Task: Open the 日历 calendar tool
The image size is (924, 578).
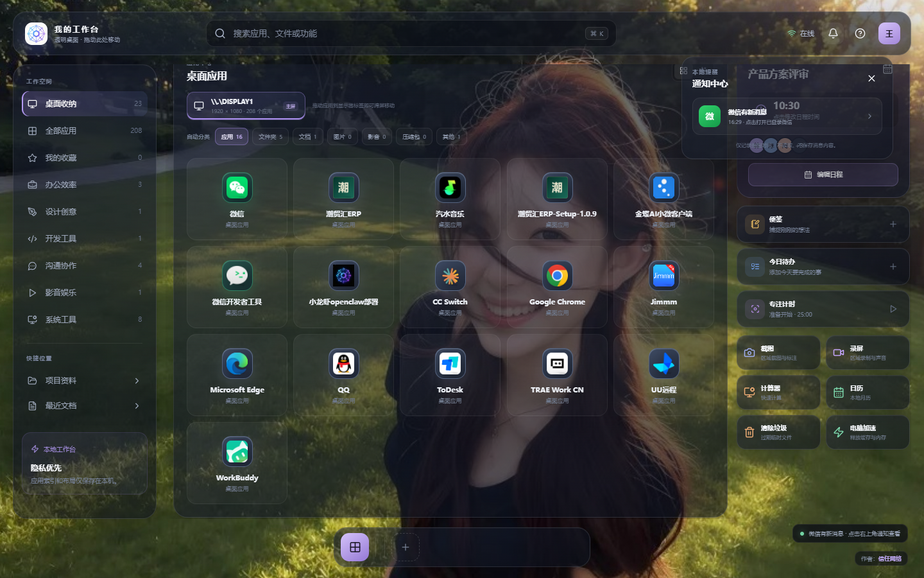Action: [868, 392]
